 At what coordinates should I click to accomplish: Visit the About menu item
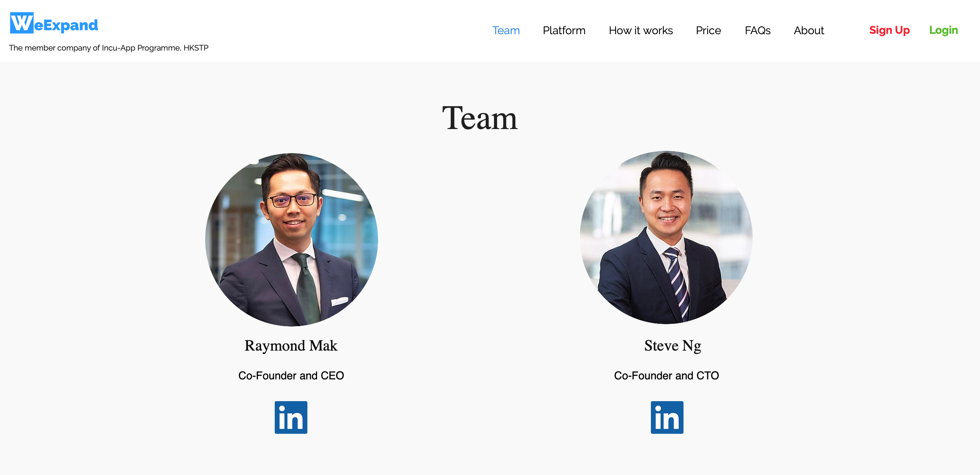809,30
